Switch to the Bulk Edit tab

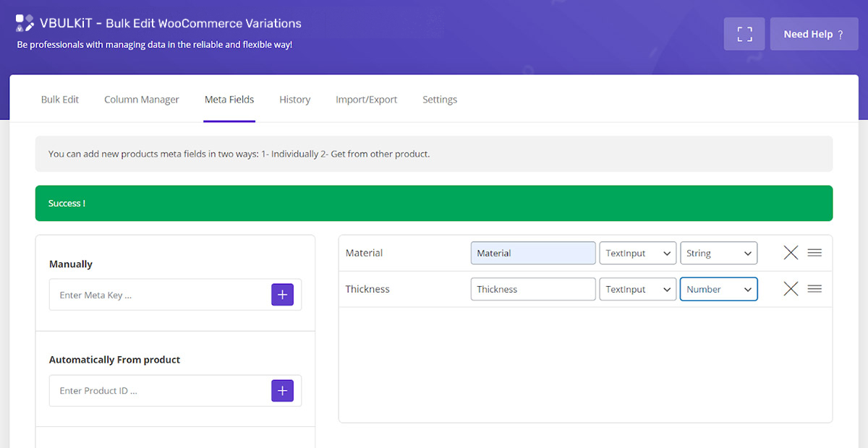pos(60,100)
